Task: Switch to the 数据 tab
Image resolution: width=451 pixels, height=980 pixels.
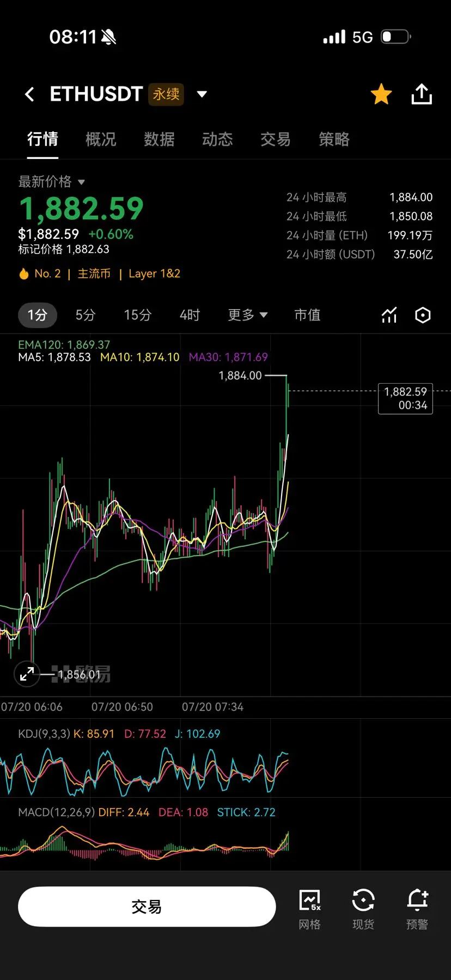Action: [159, 139]
